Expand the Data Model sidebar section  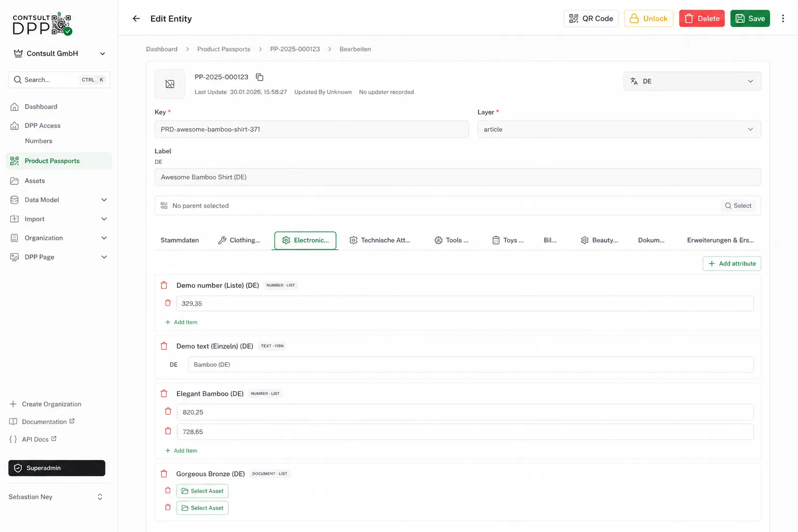[59, 200]
